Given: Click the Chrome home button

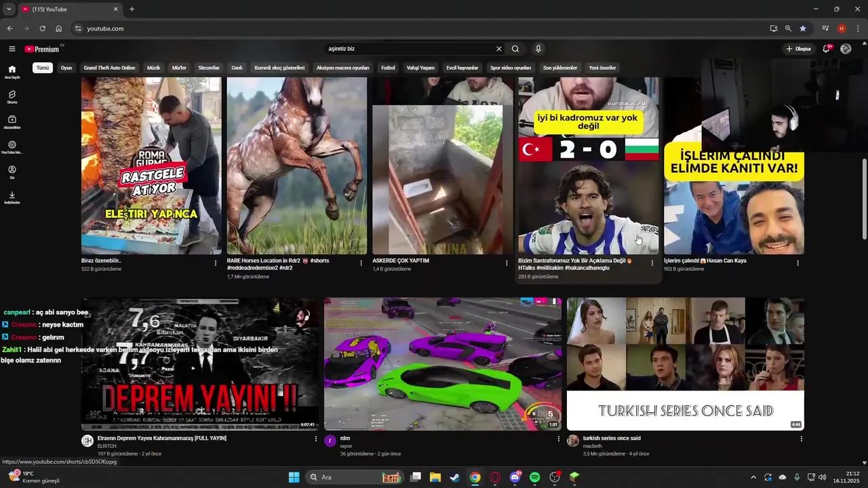Looking at the screenshot, I should pyautogui.click(x=59, y=28).
